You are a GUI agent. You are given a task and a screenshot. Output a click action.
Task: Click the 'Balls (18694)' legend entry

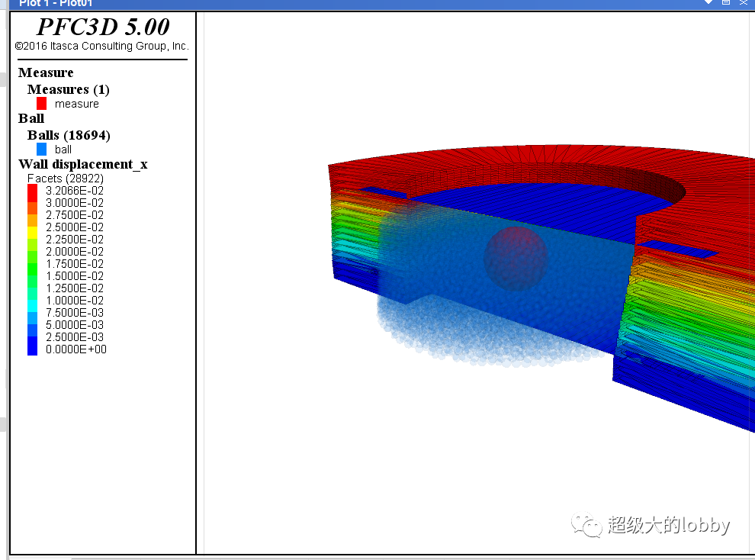tap(69, 135)
